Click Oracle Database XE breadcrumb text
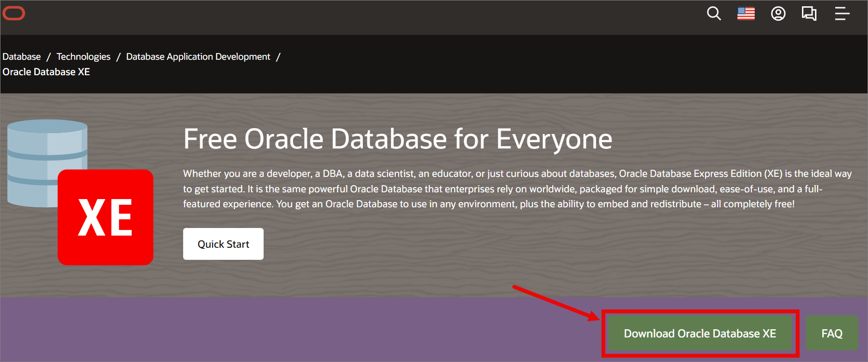868x362 pixels. pos(46,72)
